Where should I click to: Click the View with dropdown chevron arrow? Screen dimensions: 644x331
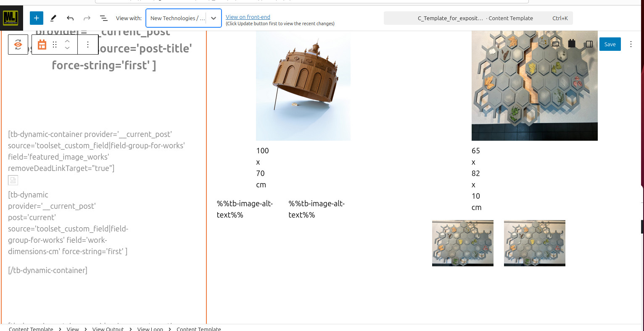click(x=214, y=18)
